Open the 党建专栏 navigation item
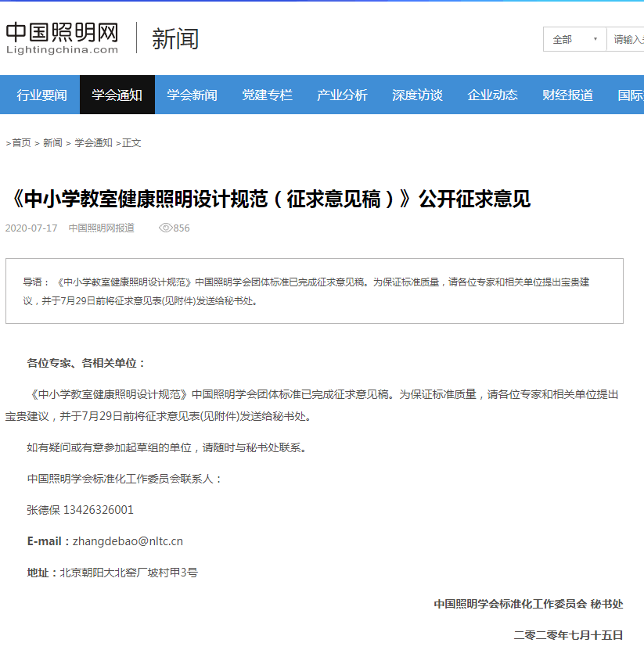 click(267, 95)
